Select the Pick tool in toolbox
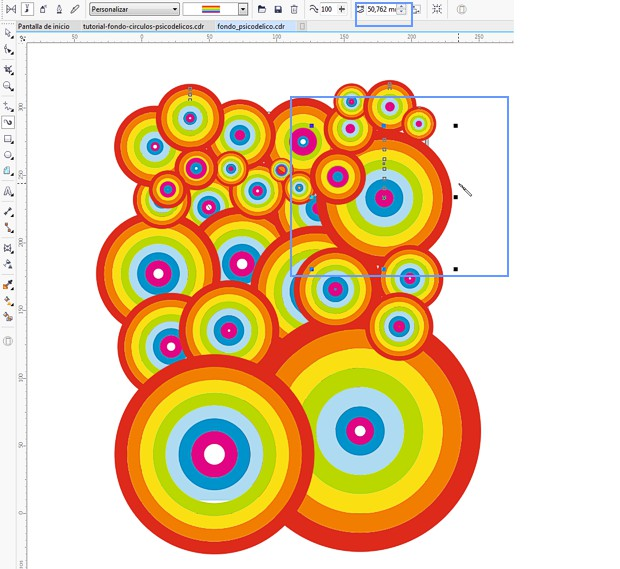The width and height of the screenshot is (620, 569). pyautogui.click(x=9, y=33)
